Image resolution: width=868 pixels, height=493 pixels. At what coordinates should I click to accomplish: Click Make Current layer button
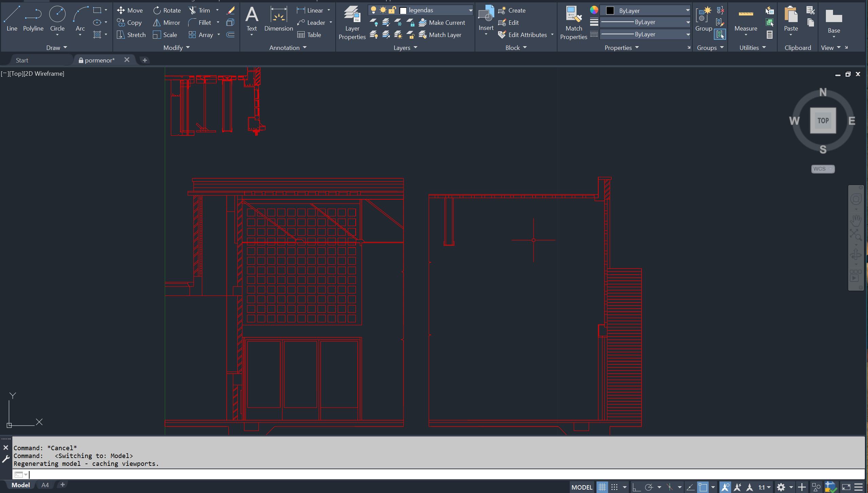click(442, 23)
